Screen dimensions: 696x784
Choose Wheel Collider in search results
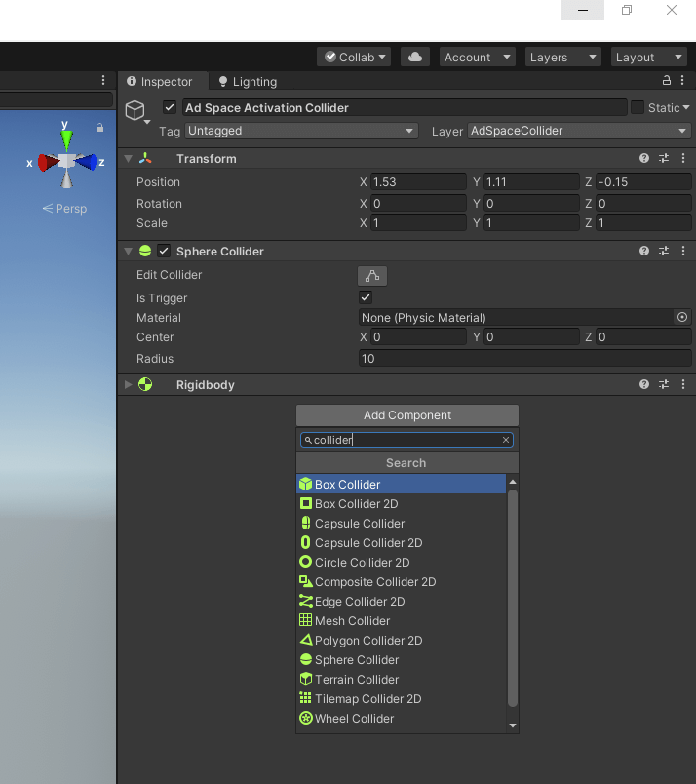click(401, 718)
